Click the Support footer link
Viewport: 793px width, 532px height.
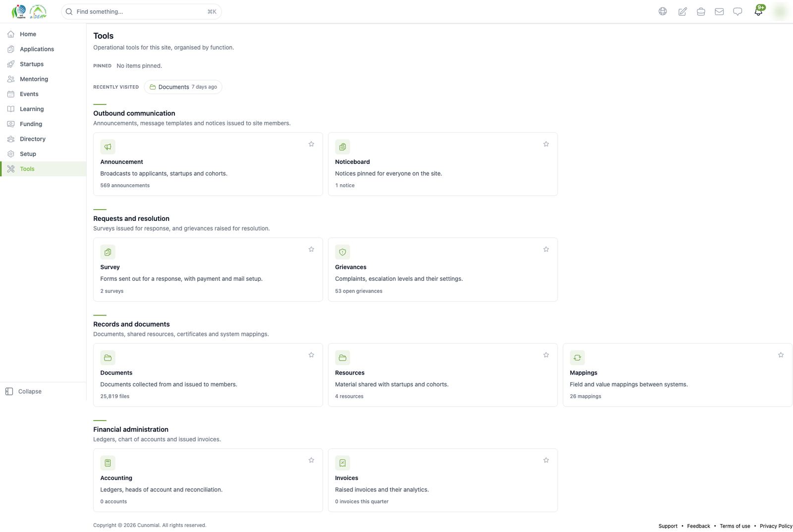pos(668,526)
